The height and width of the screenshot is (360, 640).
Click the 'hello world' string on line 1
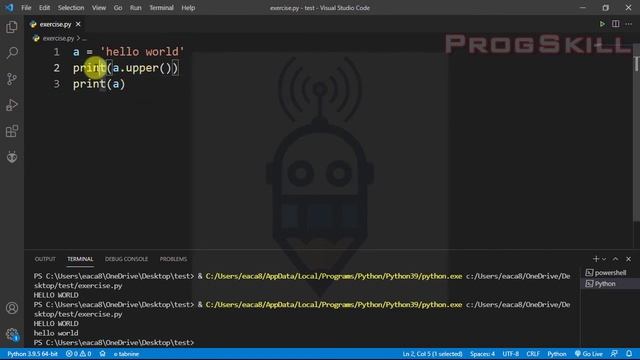142,52
